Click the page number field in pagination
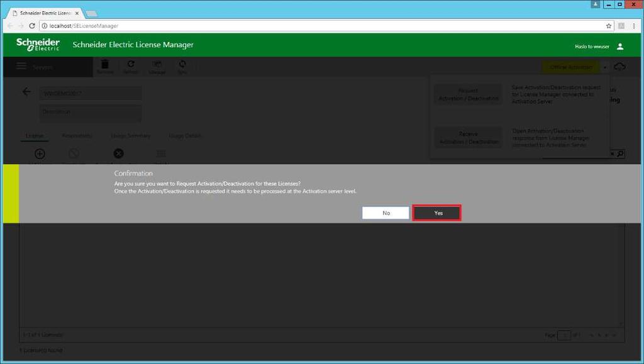Viewport: 644px width, 364px height. coord(564,335)
